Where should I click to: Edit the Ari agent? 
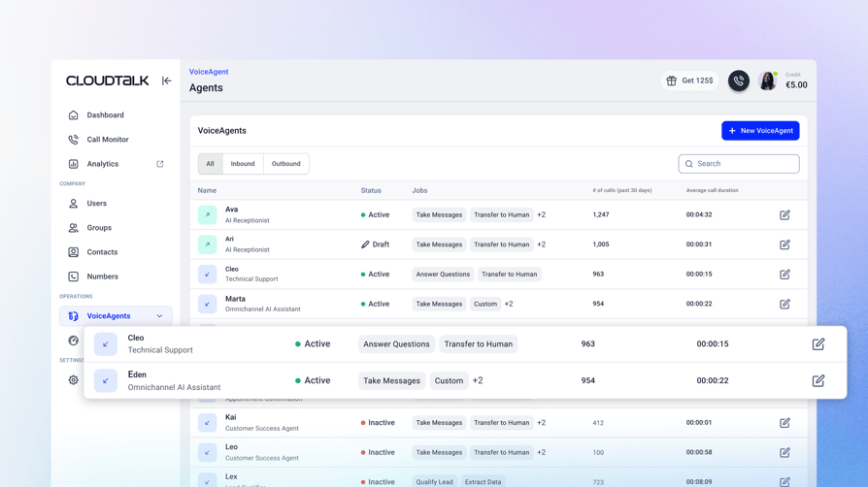(x=785, y=244)
